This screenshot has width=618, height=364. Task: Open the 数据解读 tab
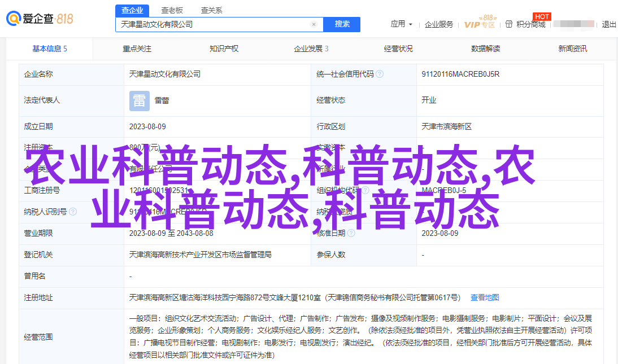(x=486, y=49)
